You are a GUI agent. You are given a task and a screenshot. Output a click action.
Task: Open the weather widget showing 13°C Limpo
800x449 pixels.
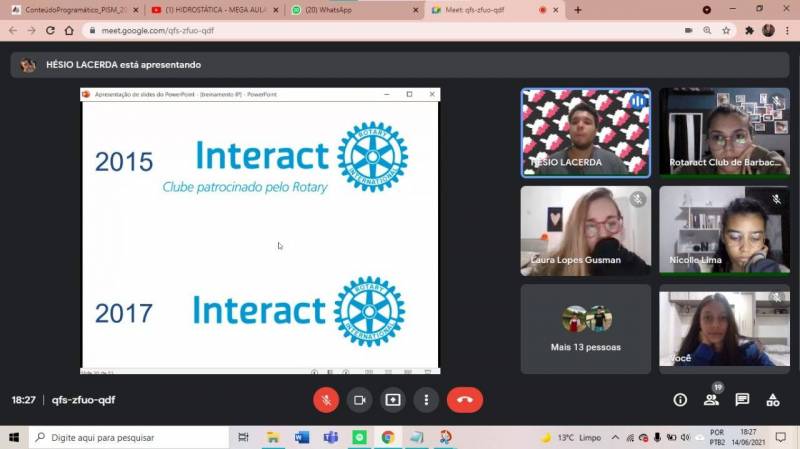[571, 438]
